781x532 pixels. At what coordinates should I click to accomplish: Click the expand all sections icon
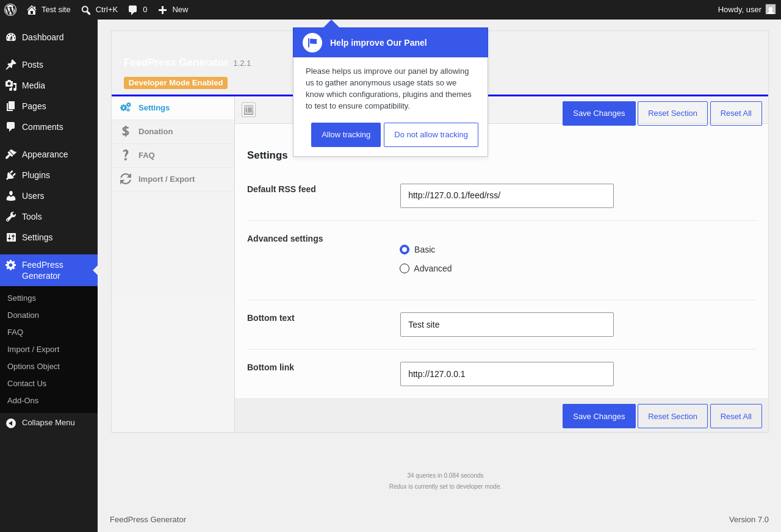(x=248, y=110)
